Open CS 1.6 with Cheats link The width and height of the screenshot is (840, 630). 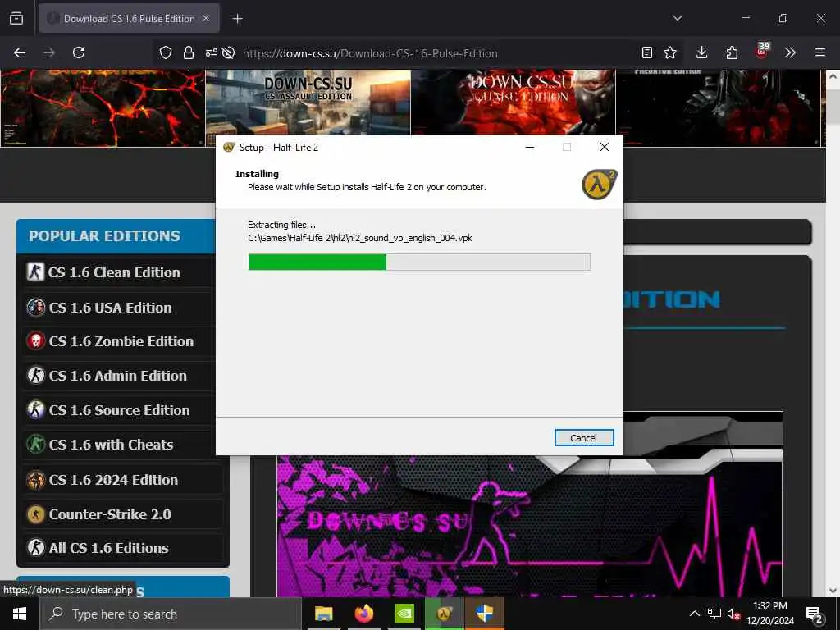[111, 445]
